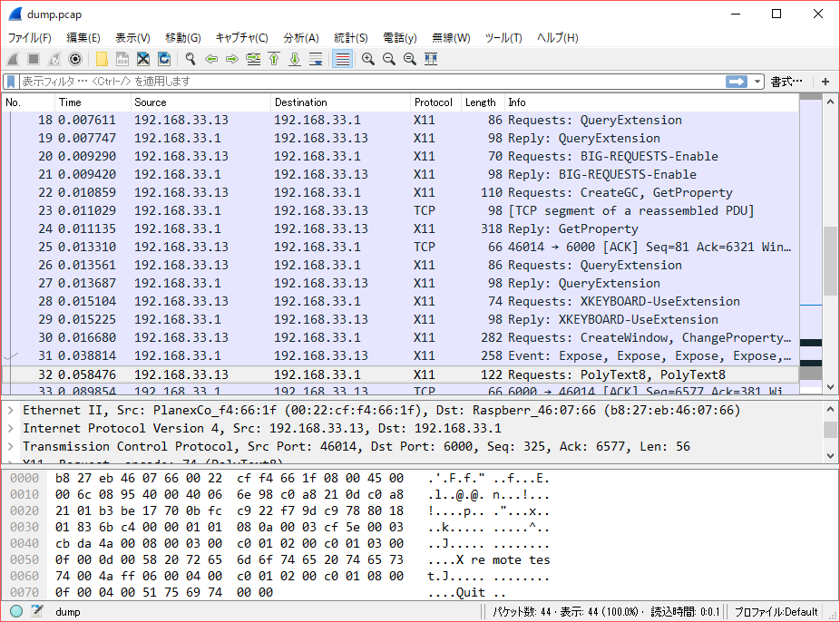840x622 pixels.
Task: Sort packets by the Protocol column header
Action: click(x=434, y=102)
